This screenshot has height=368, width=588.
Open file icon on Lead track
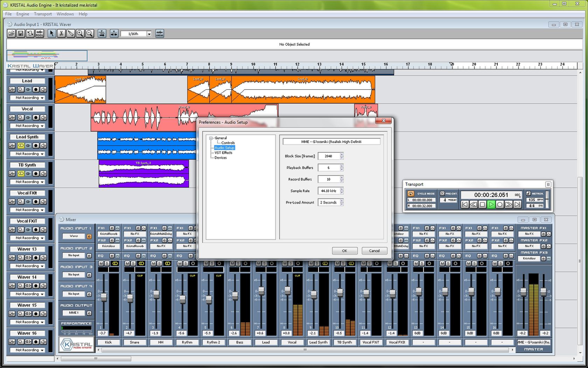pos(12,89)
